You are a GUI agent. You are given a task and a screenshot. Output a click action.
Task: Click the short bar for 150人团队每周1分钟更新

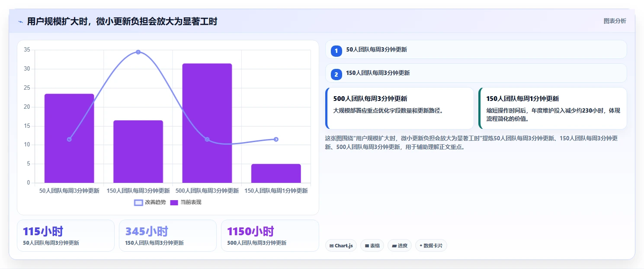tap(276, 173)
